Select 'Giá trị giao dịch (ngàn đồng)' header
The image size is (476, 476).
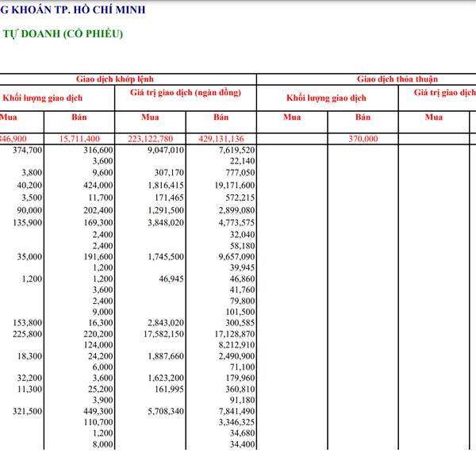coord(186,93)
